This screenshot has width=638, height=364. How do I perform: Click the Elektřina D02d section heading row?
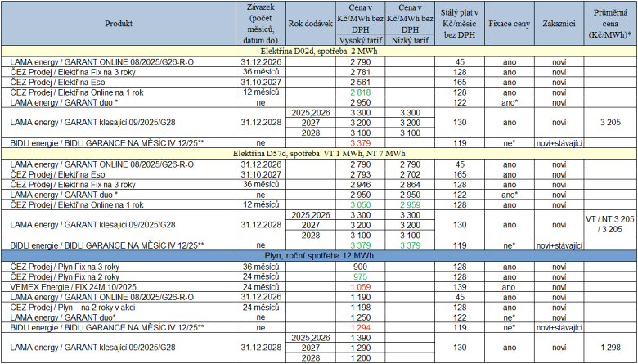pos(319,52)
